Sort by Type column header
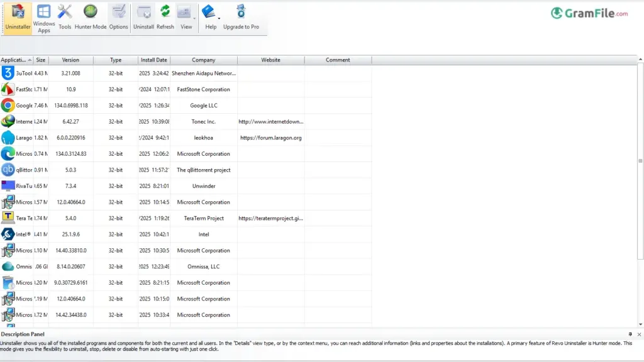Screen dimensions: 644x362 116,60
